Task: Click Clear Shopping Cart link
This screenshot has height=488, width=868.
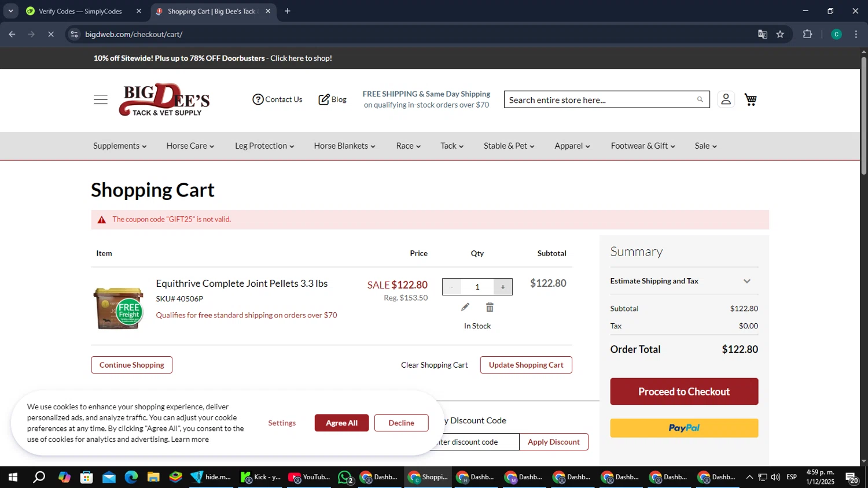Action: (x=435, y=365)
